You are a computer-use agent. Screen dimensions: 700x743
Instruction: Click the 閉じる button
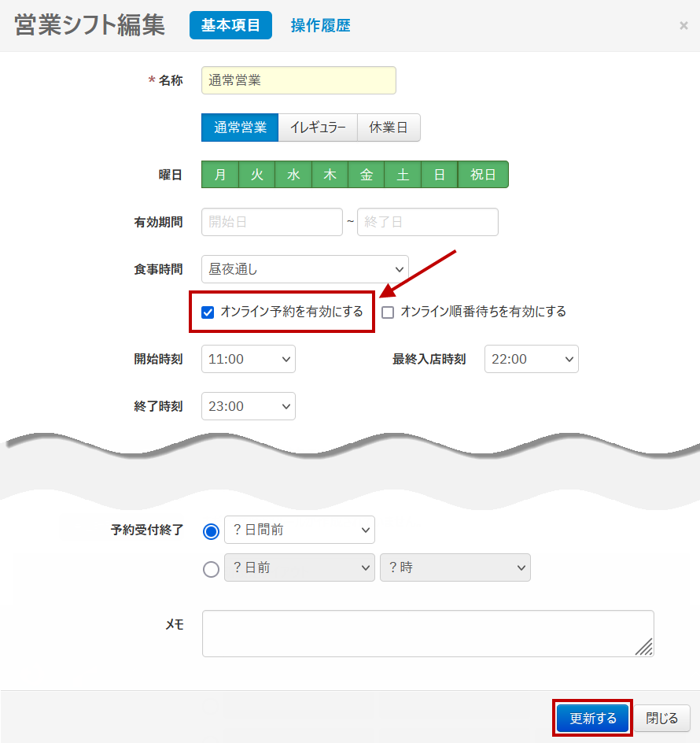point(661,719)
